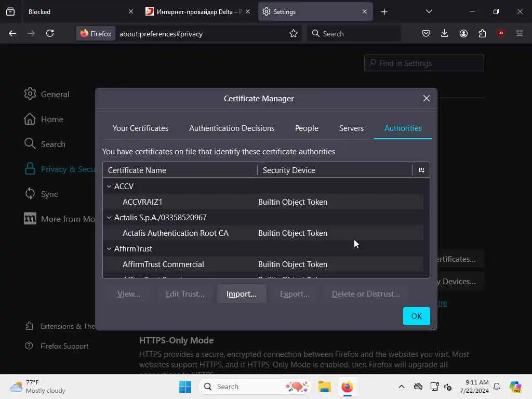Collapse the AffirmTrust group
This screenshot has height=399, width=532.
(x=109, y=249)
